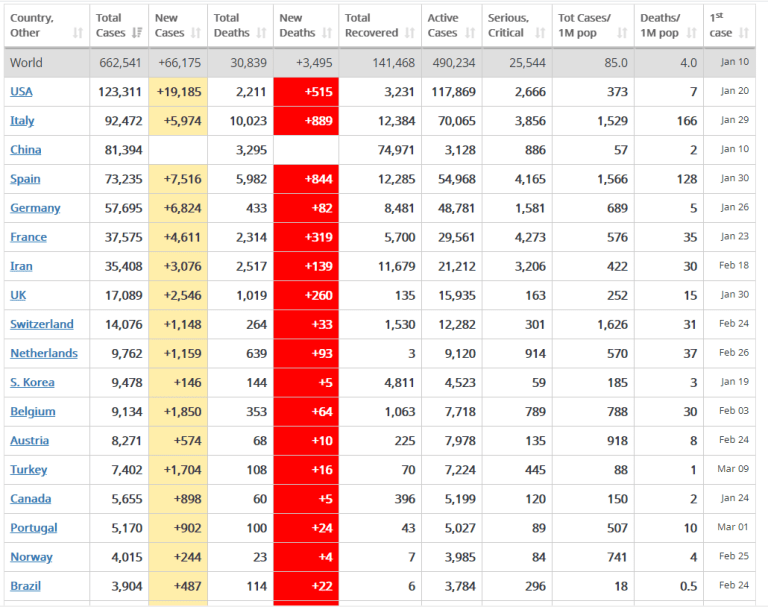Open the UK country link

tap(18, 295)
